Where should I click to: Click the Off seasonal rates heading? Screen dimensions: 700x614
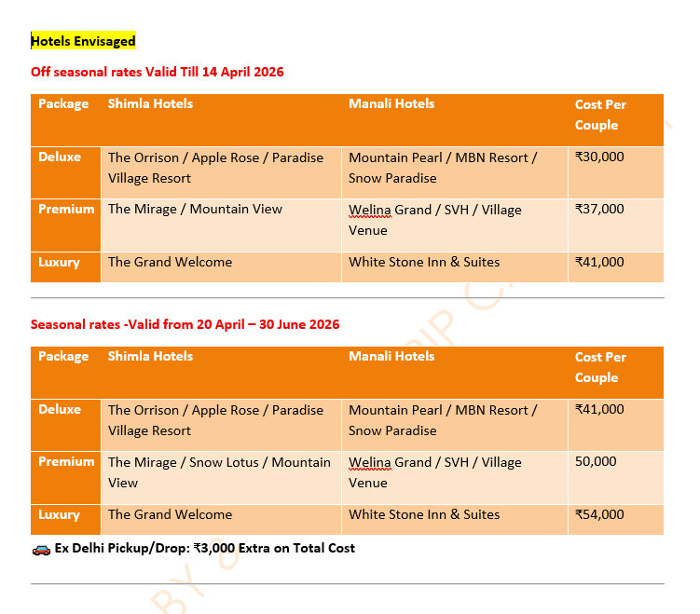(157, 72)
